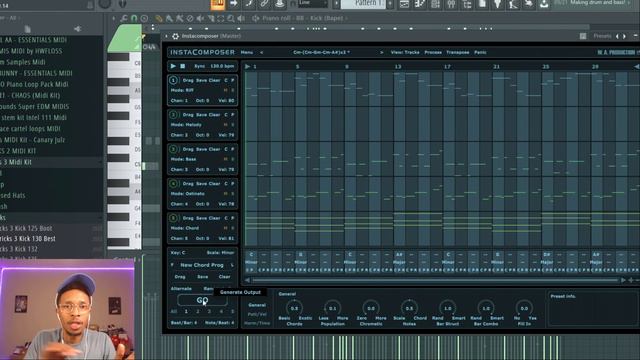Click the timeline play marker at bar 1
The width and height of the screenshot is (640, 360).
[x=247, y=66]
